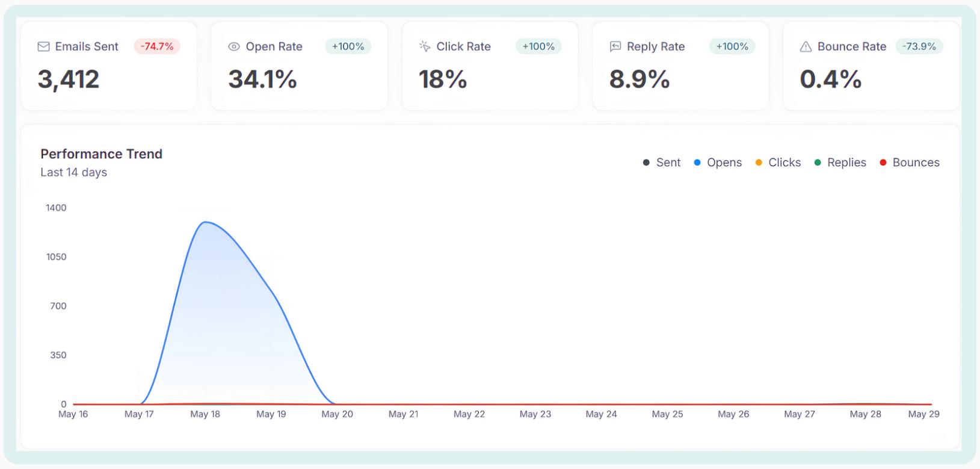Viewport: 980px width, 469px height.
Task: Click the May 24 x-axis label
Action: (x=602, y=414)
